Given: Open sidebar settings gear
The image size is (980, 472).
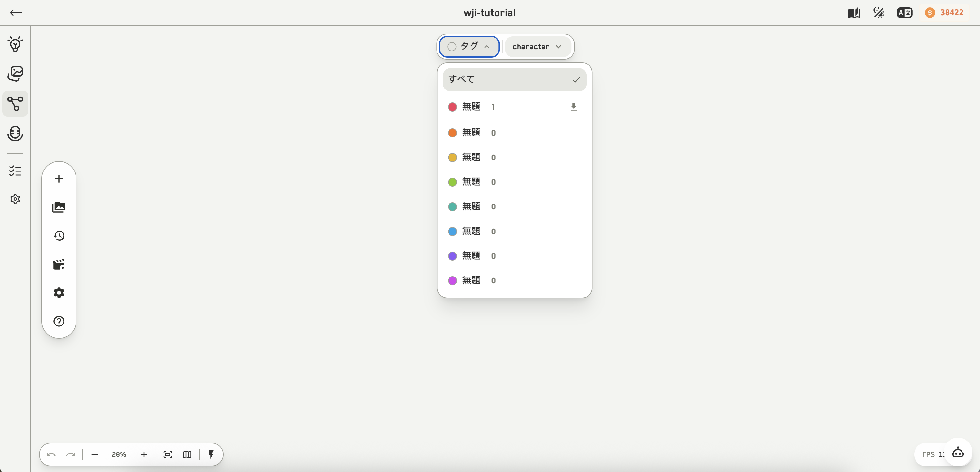Looking at the screenshot, I should (x=15, y=199).
